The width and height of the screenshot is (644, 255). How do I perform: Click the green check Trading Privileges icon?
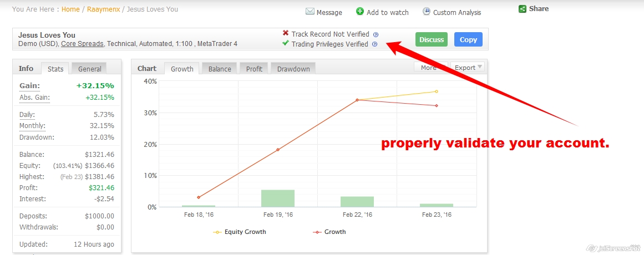tap(286, 43)
